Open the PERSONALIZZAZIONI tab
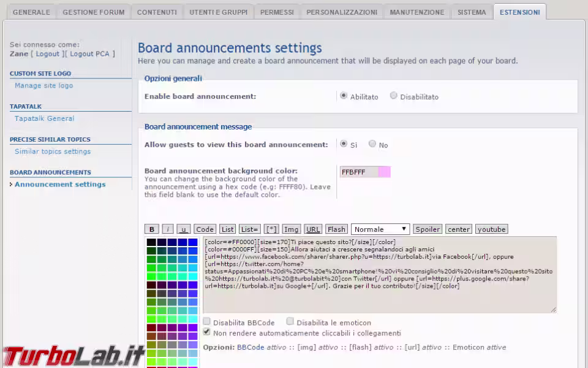Image resolution: width=588 pixels, height=368 pixels. click(342, 12)
